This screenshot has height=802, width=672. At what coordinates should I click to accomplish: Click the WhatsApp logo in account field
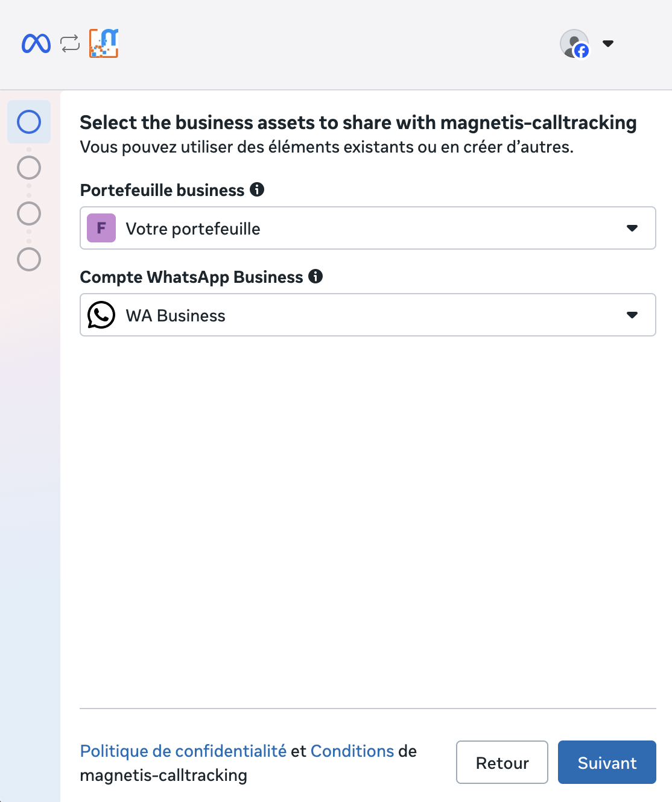pos(101,315)
